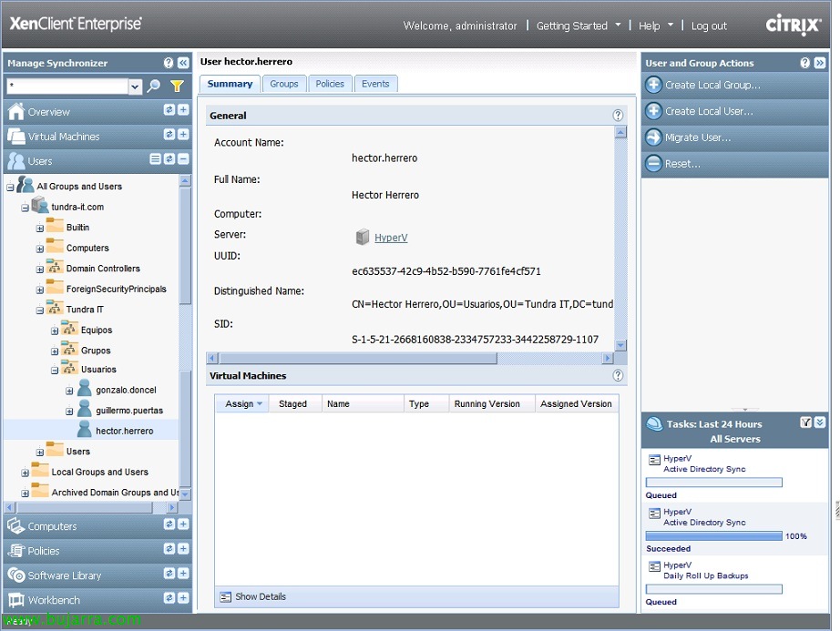The width and height of the screenshot is (840, 631).
Task: Click the User and Group Actions help icon
Action: coord(805,63)
